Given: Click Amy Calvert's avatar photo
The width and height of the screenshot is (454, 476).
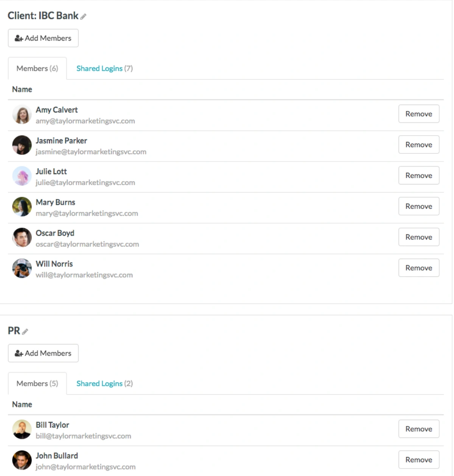Looking at the screenshot, I should [22, 114].
